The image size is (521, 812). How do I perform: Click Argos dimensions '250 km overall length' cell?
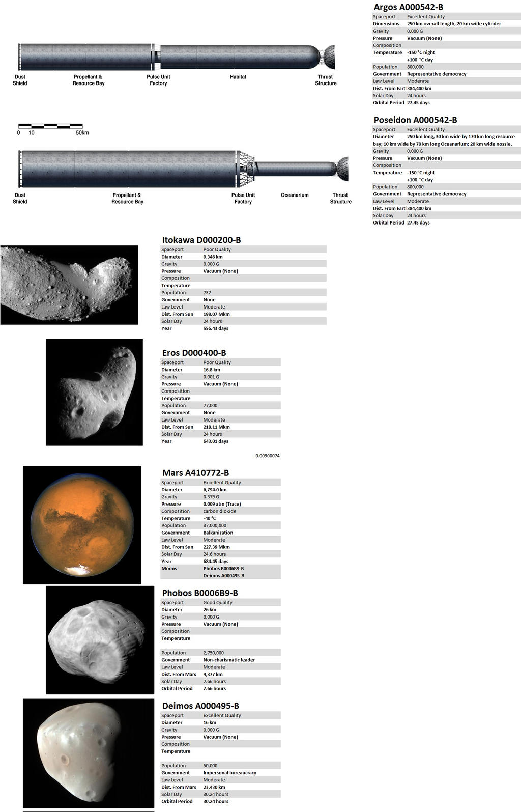pyautogui.click(x=454, y=24)
